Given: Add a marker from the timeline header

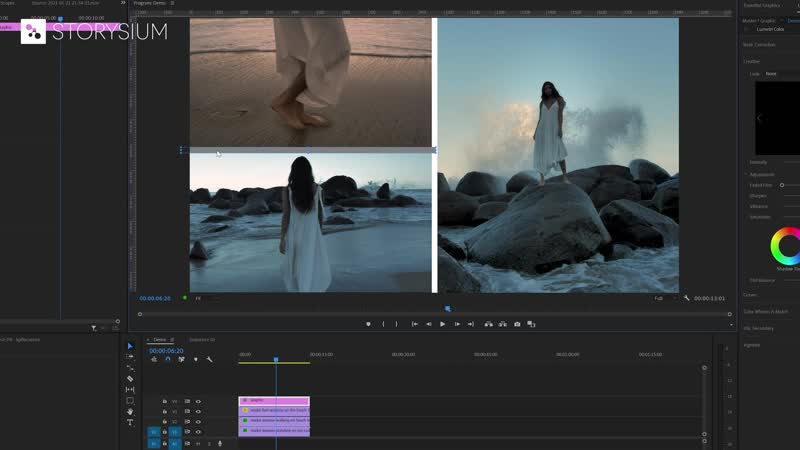Looking at the screenshot, I should pyautogui.click(x=195, y=359).
